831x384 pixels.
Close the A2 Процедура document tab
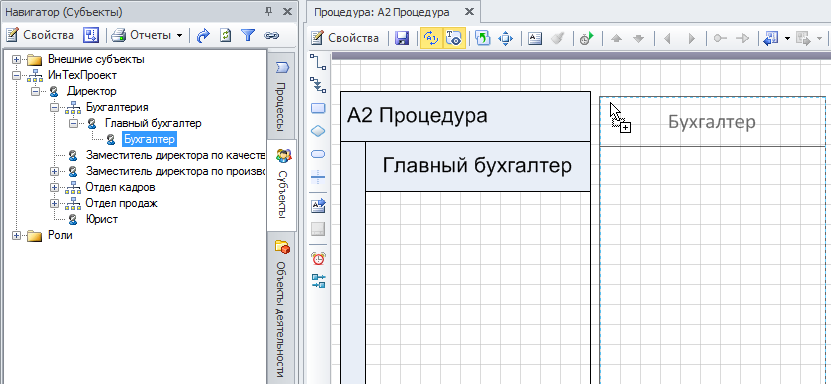pos(469,12)
